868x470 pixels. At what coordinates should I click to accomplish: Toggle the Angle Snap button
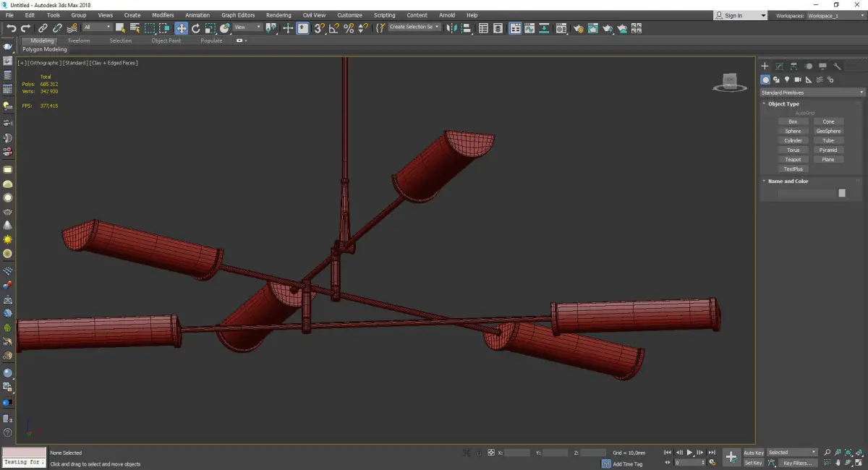[333, 28]
